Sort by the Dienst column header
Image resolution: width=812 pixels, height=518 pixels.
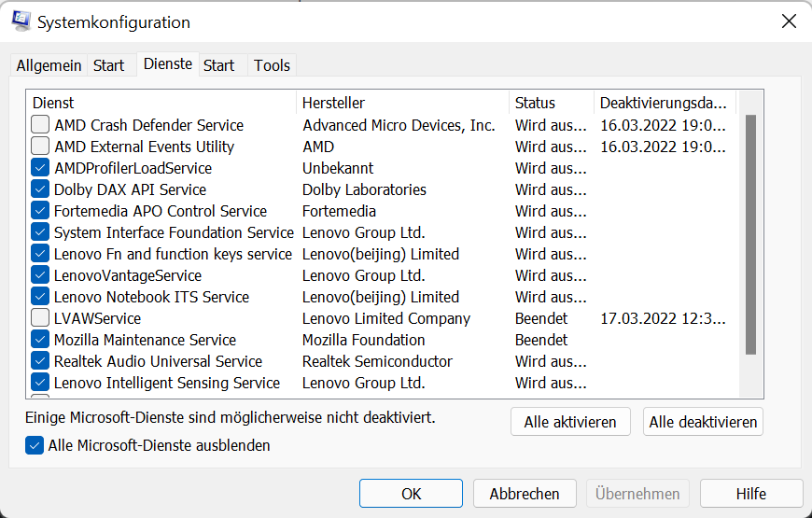coord(161,103)
